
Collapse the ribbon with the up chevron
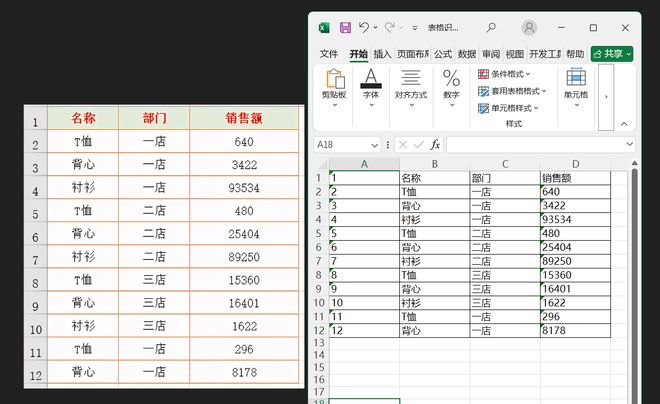624,124
